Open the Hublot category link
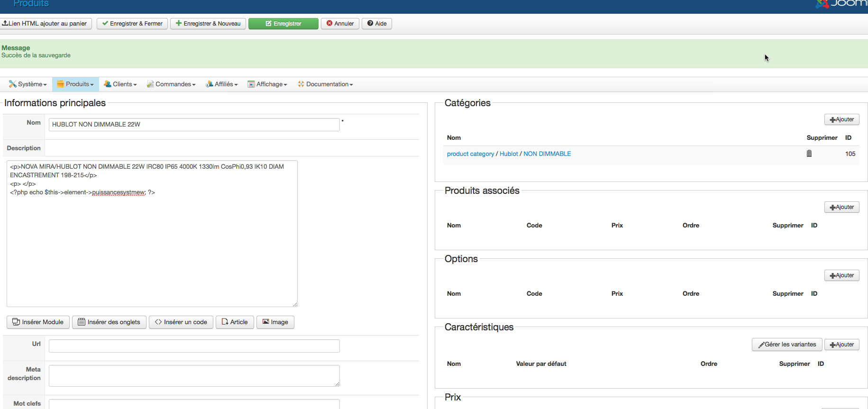868x409 pixels. (x=509, y=154)
